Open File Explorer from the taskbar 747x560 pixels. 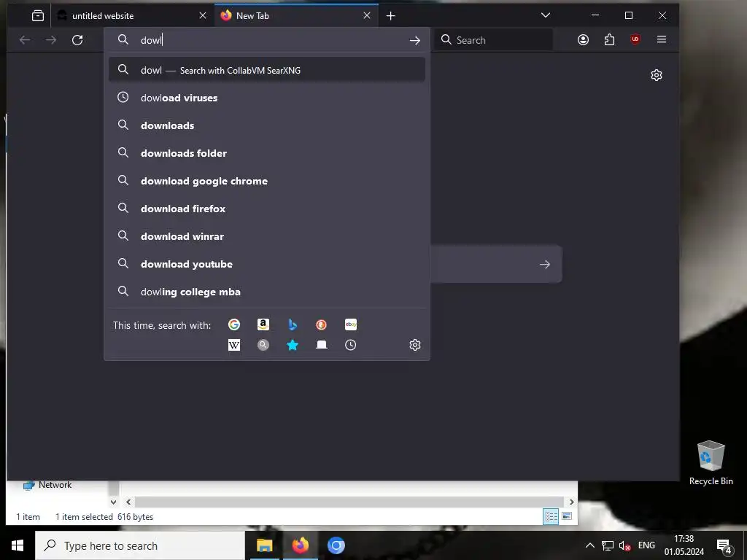pos(264,545)
